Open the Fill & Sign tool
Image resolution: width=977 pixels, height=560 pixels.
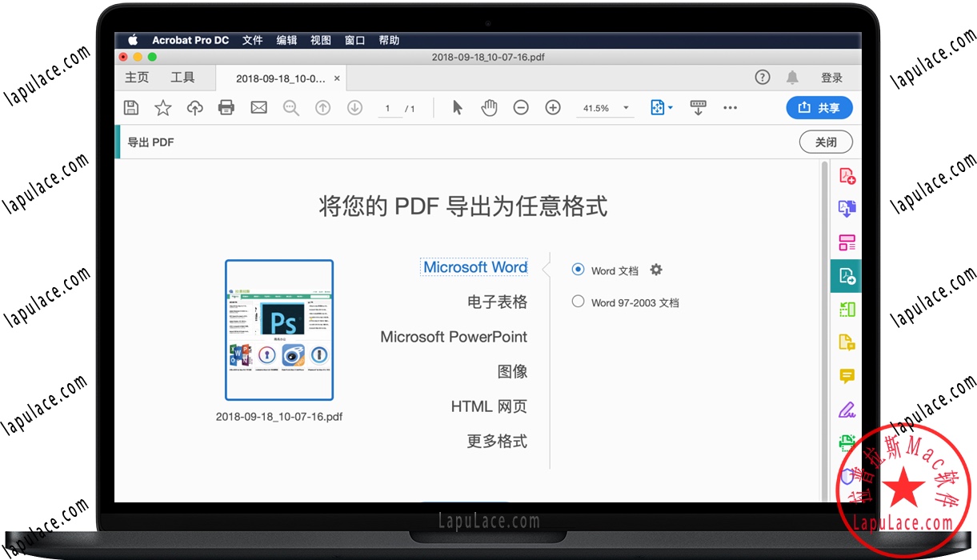click(x=848, y=410)
